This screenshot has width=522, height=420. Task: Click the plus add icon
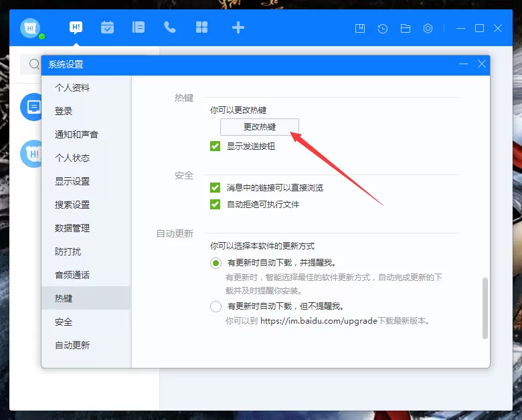coord(238,27)
